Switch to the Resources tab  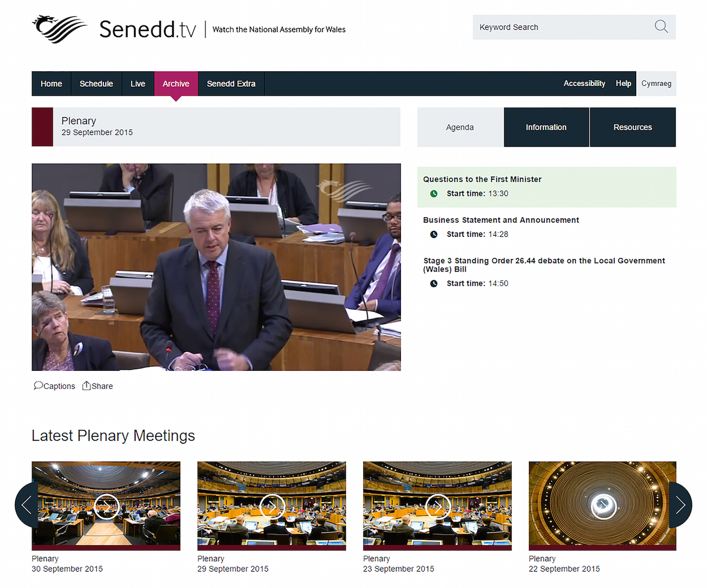(x=633, y=127)
